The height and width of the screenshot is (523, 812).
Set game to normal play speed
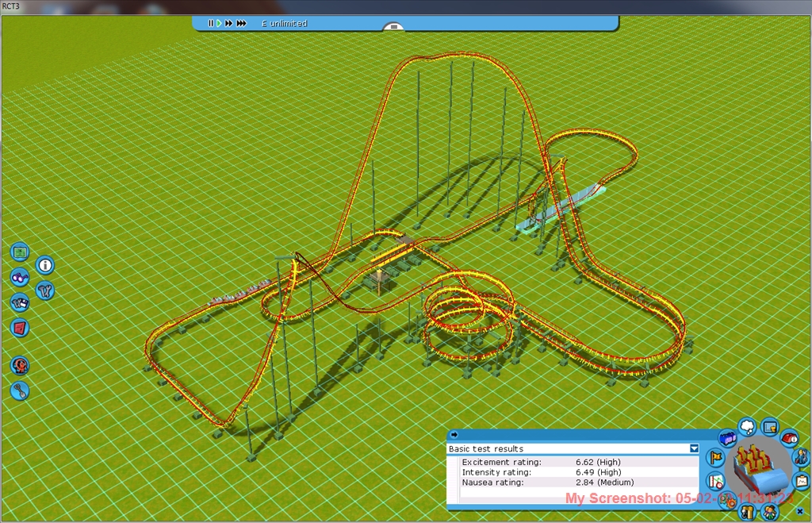tap(220, 24)
